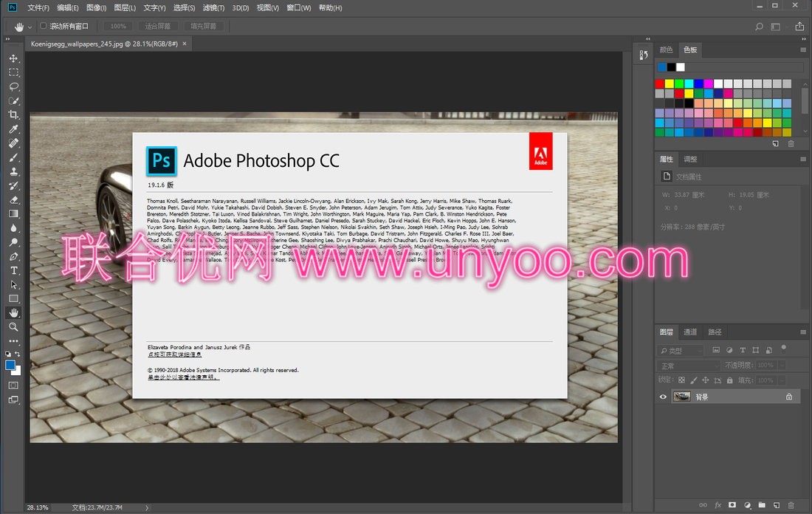Select the Rectangular Marquee tool

click(x=13, y=72)
